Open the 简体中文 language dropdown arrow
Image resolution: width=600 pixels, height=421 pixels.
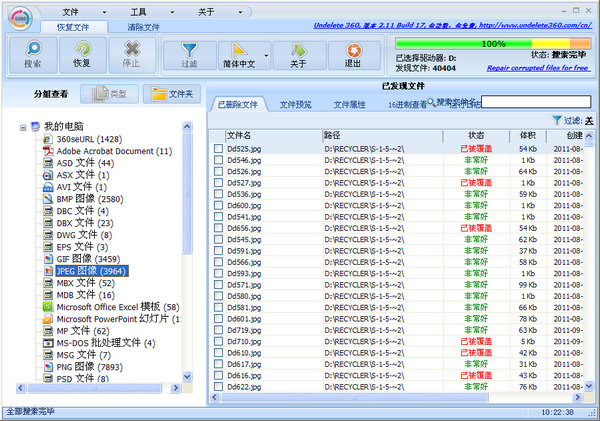tap(266, 56)
